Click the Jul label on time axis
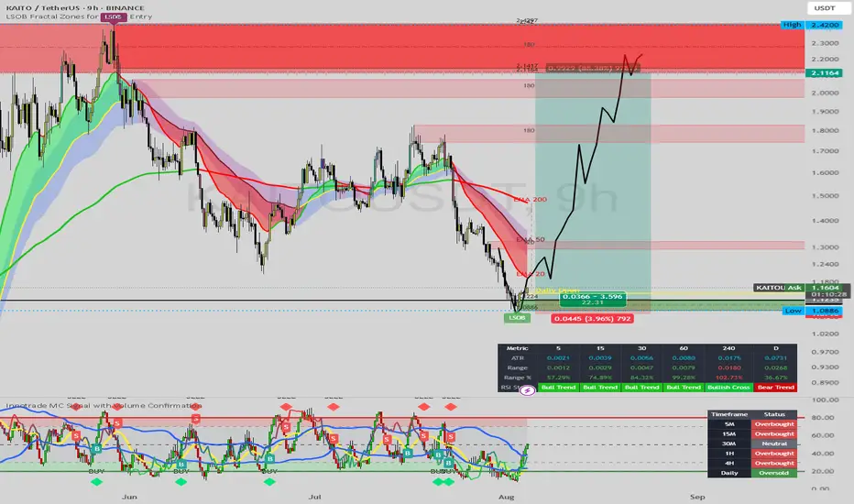Screen dimensions: 854x504 (x=314, y=497)
